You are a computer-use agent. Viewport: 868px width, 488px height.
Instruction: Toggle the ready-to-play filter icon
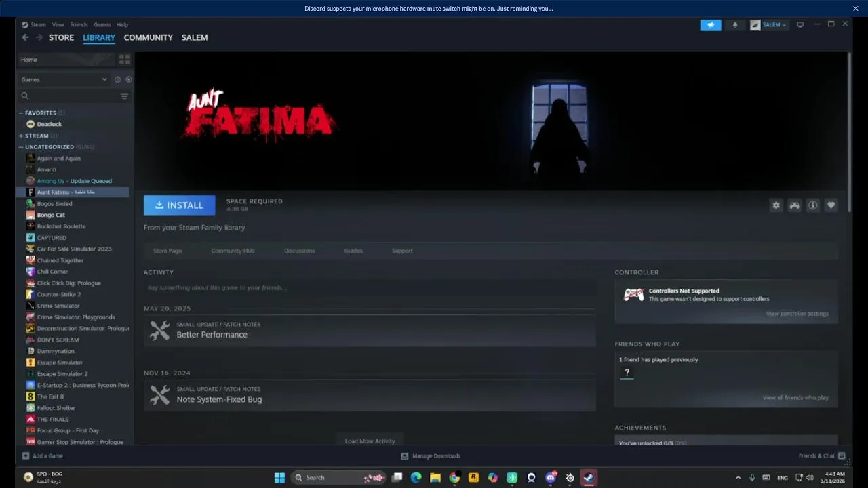pyautogui.click(x=129, y=79)
